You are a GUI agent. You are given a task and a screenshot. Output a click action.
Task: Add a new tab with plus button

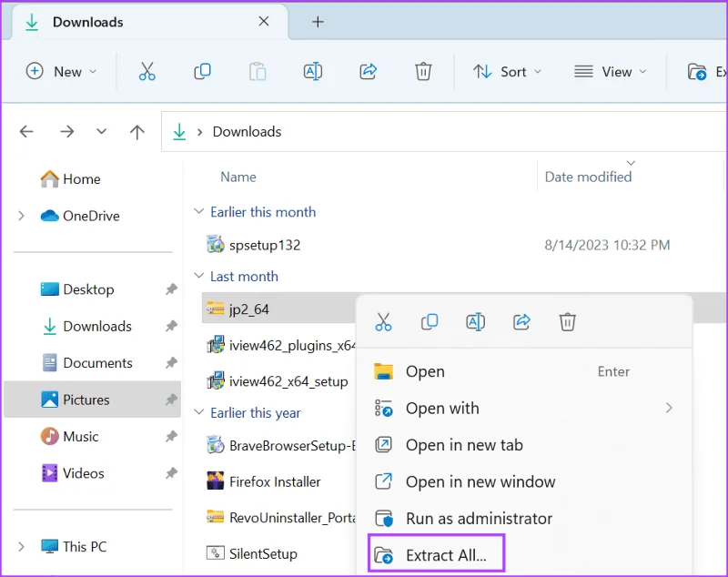pyautogui.click(x=318, y=22)
